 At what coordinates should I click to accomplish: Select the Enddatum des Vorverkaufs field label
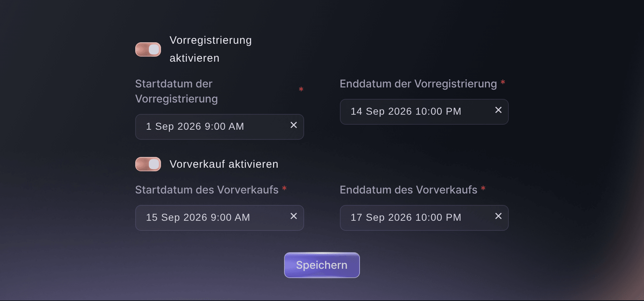(409, 190)
